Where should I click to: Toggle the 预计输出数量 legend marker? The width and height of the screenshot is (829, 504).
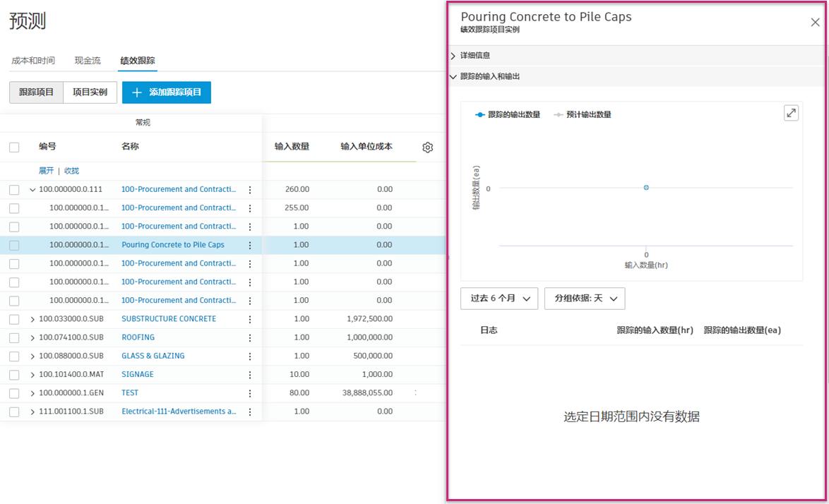558,114
